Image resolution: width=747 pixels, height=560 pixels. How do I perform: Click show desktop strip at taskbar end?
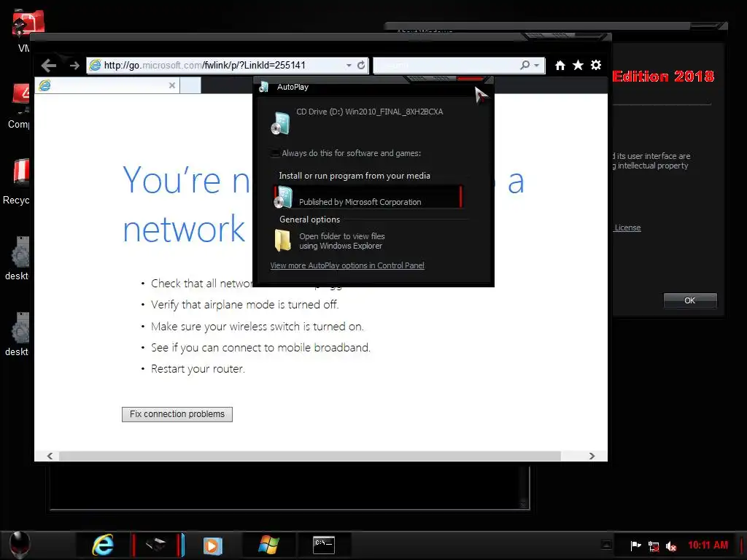(x=743, y=545)
